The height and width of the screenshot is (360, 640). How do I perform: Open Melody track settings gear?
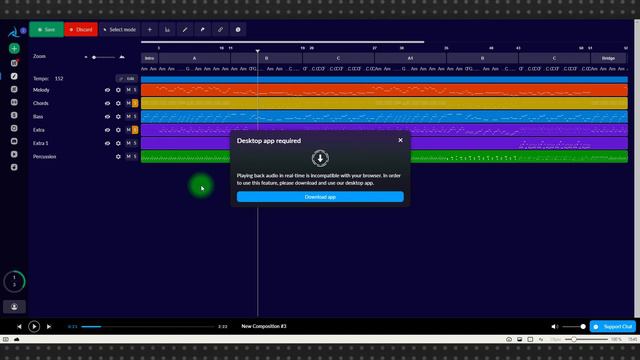click(x=118, y=90)
